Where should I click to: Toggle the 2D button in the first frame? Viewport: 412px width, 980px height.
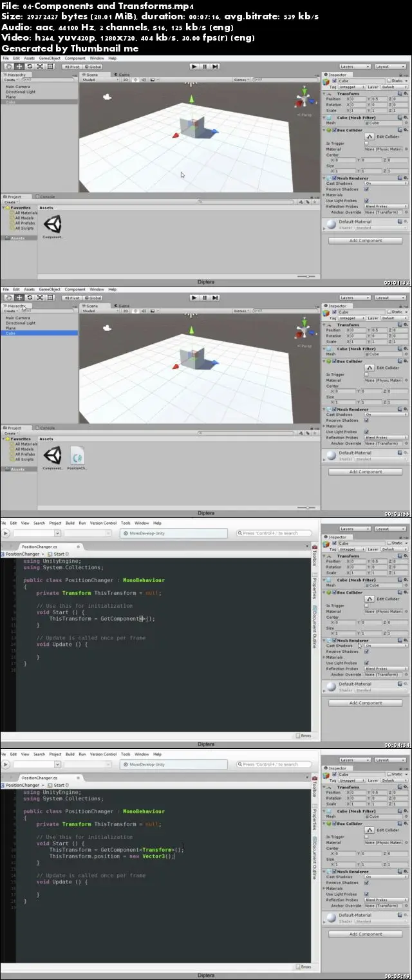coord(126,79)
